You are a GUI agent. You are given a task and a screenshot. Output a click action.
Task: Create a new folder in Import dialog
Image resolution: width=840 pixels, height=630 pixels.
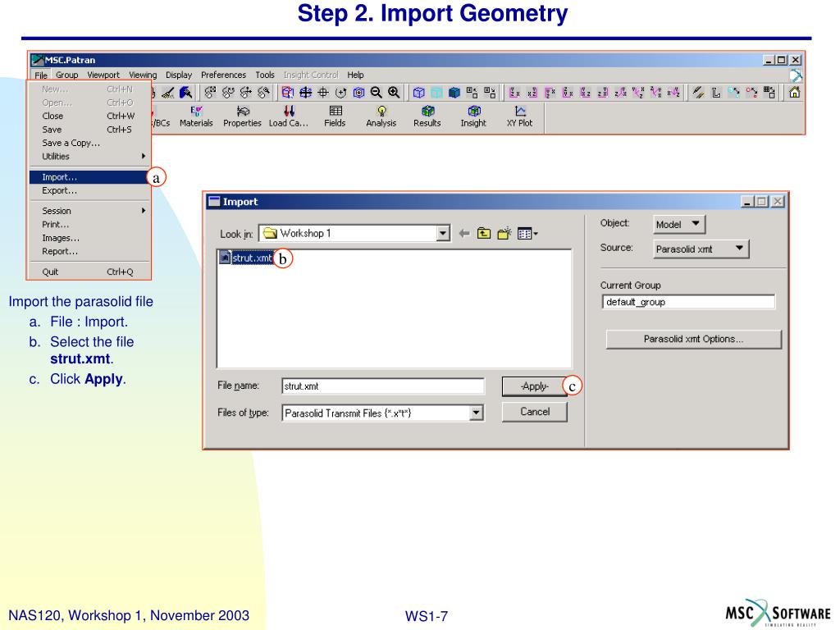[x=504, y=234]
